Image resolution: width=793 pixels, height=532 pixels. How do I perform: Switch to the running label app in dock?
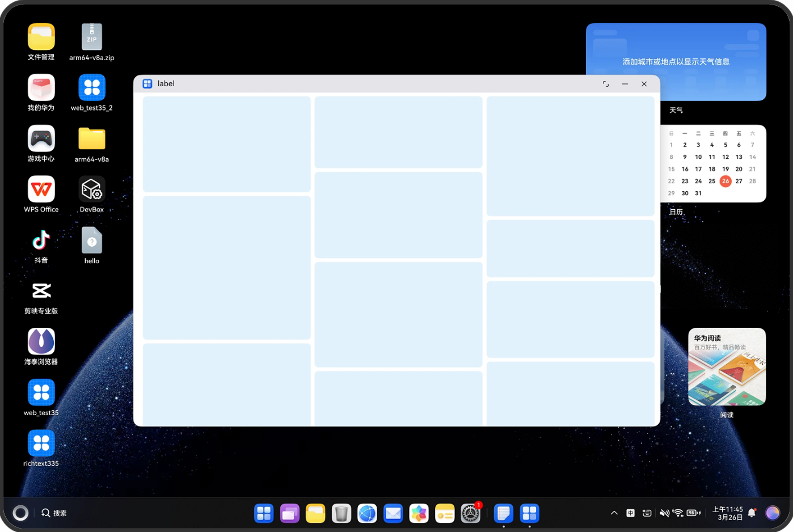pos(529,513)
